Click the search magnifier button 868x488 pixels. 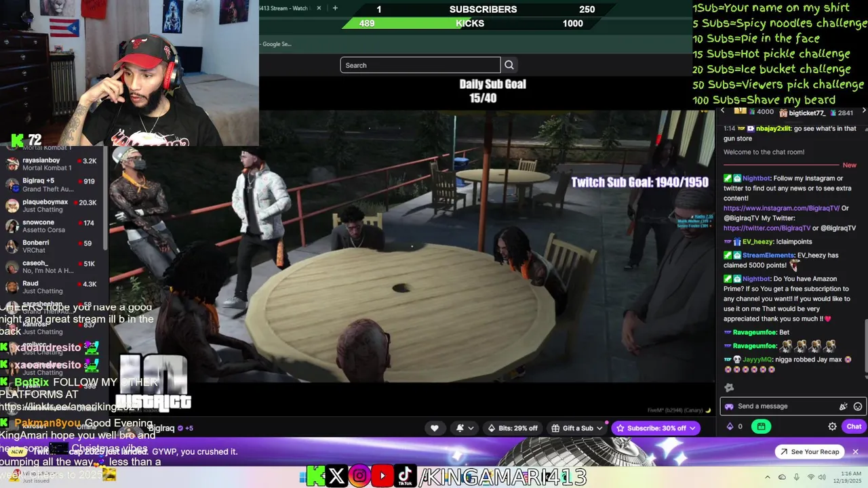[x=509, y=65]
